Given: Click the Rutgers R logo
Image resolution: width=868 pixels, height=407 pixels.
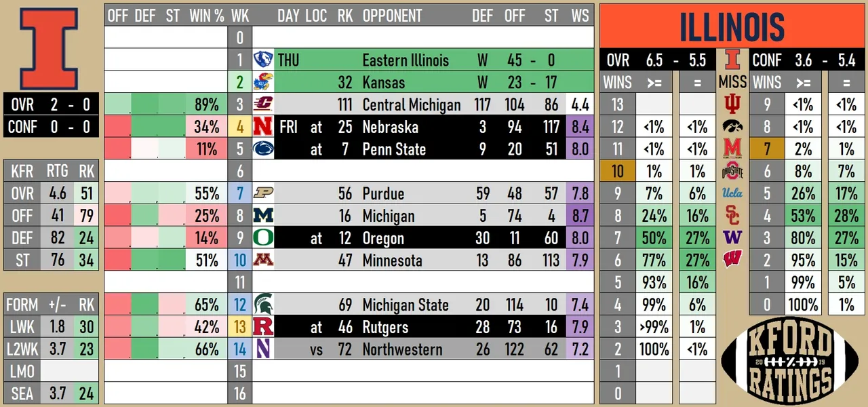Looking at the screenshot, I should tap(262, 328).
